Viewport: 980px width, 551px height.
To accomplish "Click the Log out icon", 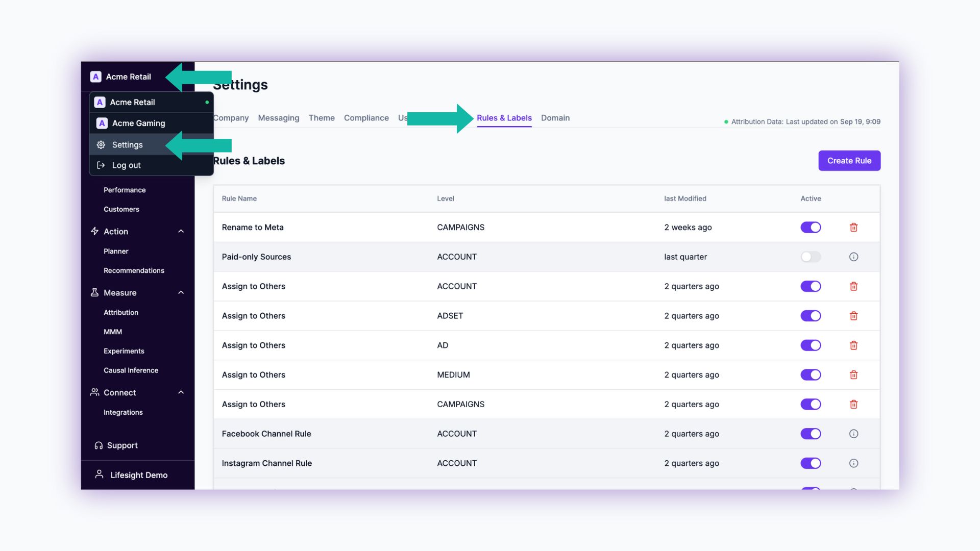I will pyautogui.click(x=101, y=165).
